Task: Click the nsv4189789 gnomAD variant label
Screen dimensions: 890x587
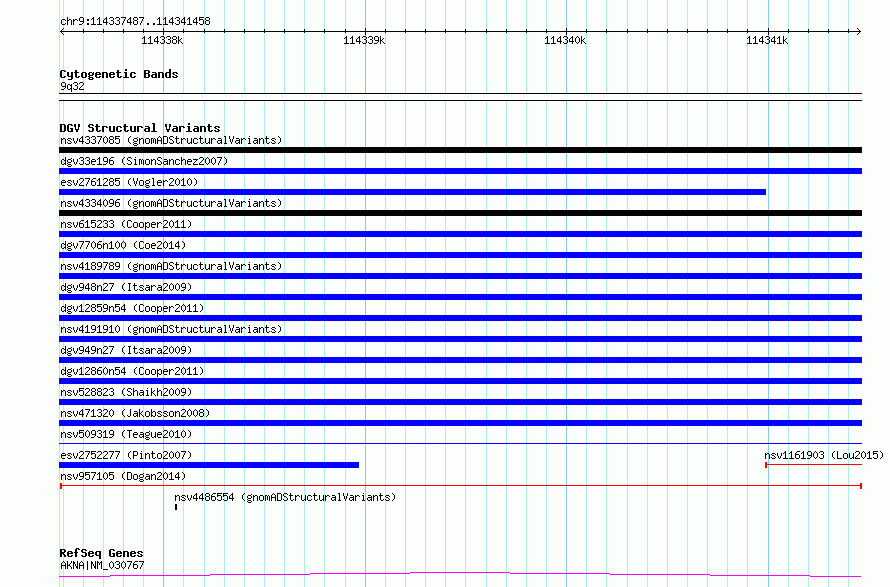Action: coord(171,266)
